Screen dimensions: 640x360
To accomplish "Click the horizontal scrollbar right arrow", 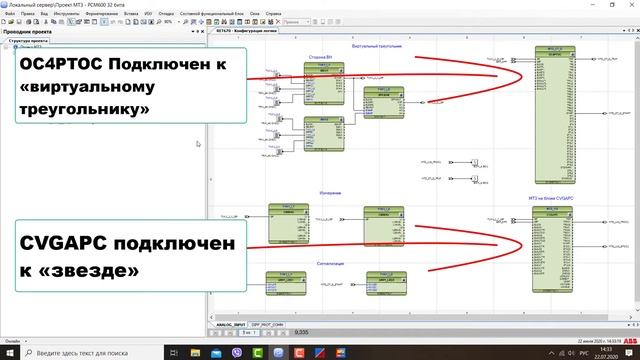I will point(630,317).
